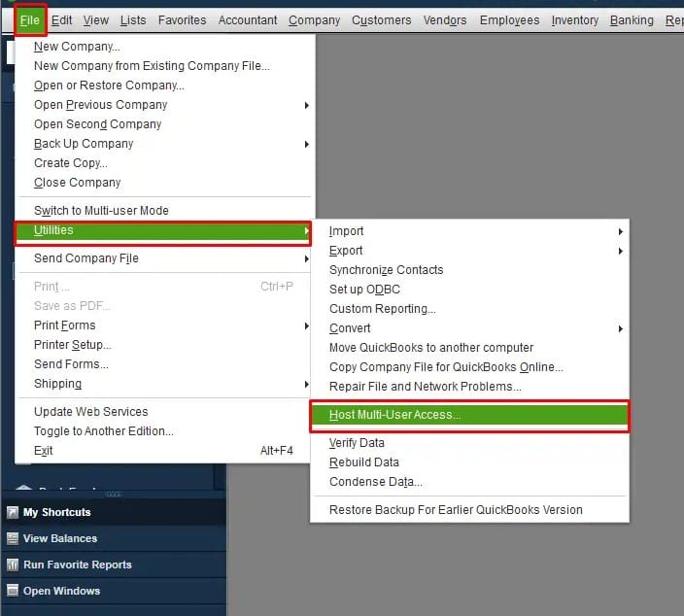
Task: Choose Switch to Multi-user Mode
Action: pos(164,211)
